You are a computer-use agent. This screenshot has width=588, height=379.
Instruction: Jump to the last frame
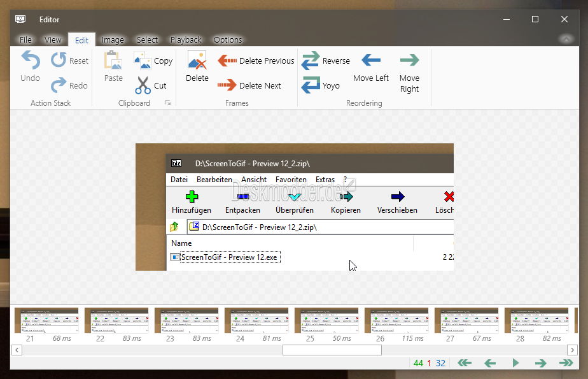[566, 363]
